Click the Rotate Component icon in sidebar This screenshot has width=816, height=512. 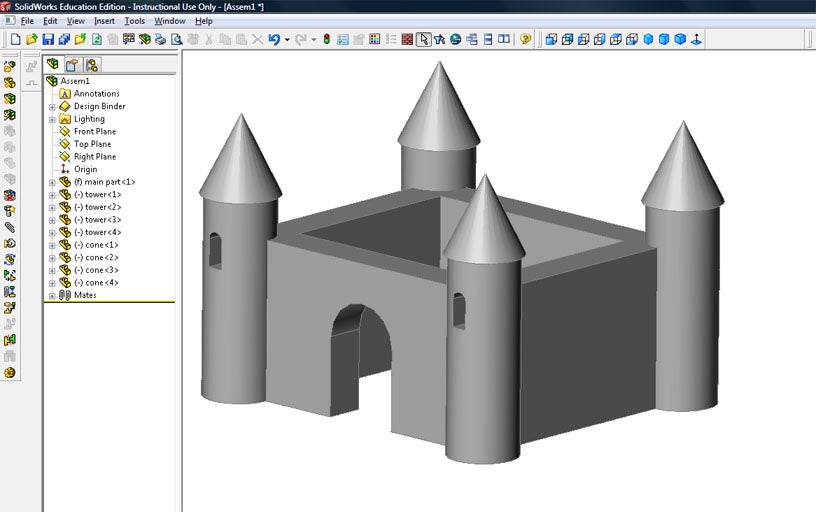pyautogui.click(x=10, y=260)
